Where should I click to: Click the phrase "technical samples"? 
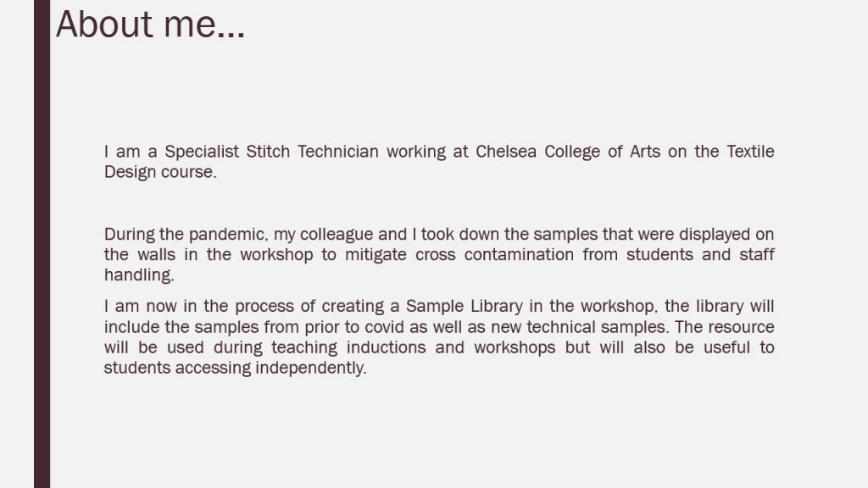pyautogui.click(x=596, y=327)
